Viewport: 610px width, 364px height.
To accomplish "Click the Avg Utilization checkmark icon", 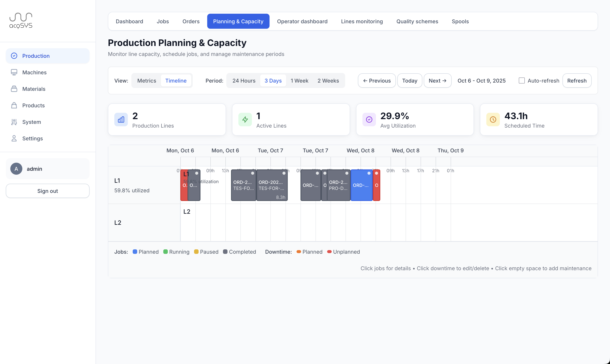I will tap(369, 120).
